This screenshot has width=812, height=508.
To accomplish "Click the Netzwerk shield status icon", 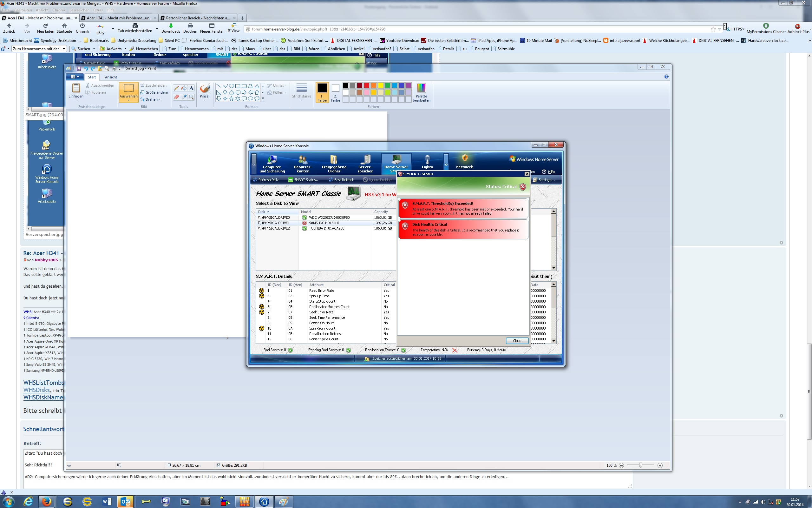I will [x=465, y=158].
